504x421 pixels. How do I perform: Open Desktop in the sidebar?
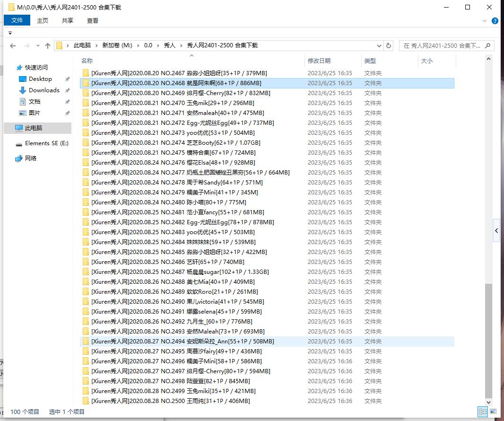pos(40,79)
